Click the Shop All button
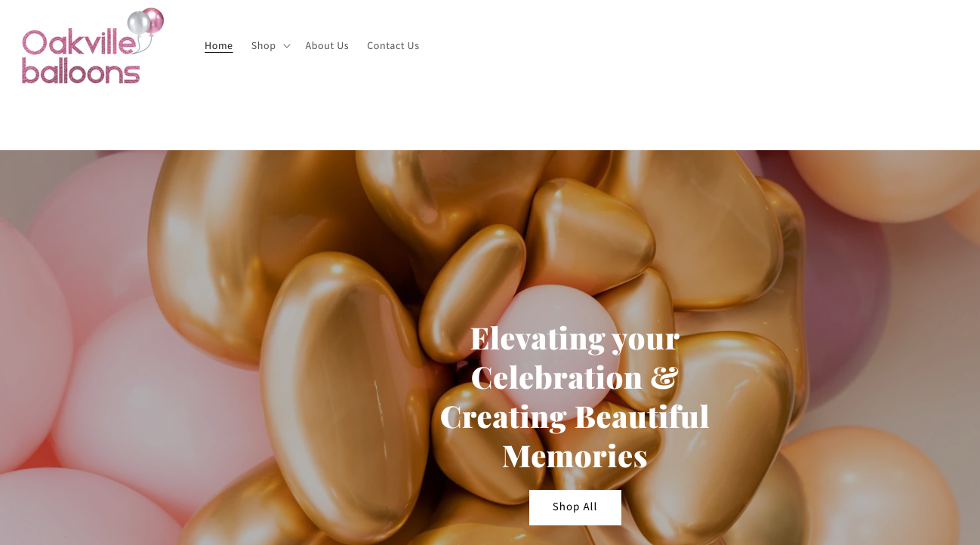This screenshot has height=545, width=980. coord(575,507)
